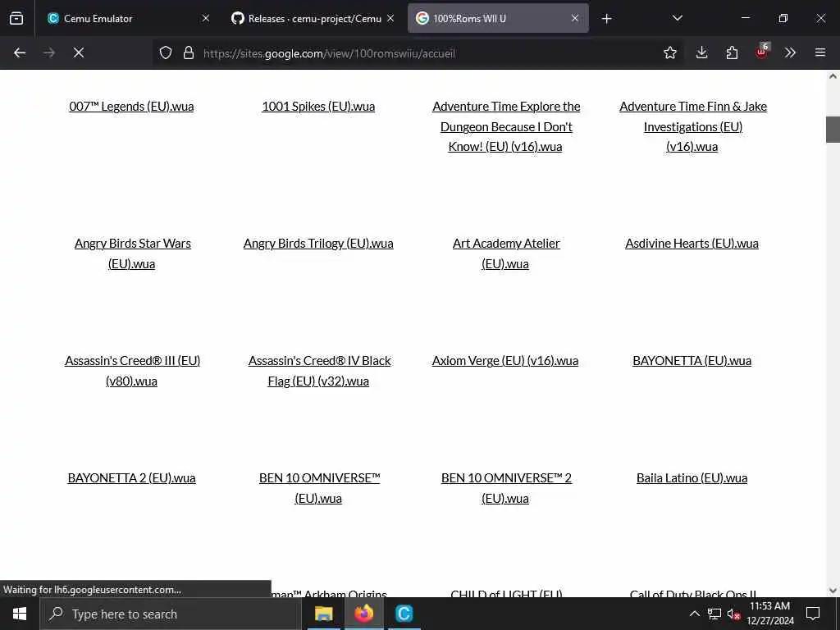Bookmark this page with star icon
Viewport: 840px width, 630px height.
coord(669,52)
